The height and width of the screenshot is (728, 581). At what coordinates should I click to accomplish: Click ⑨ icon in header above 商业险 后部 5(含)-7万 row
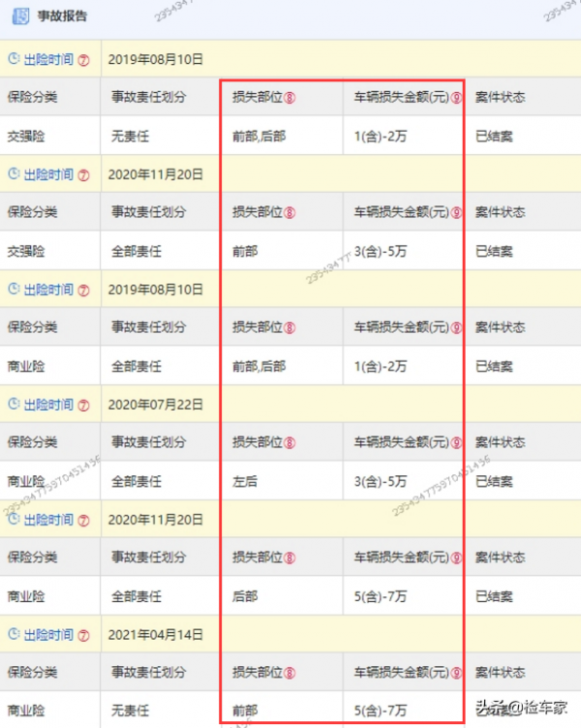point(456,558)
